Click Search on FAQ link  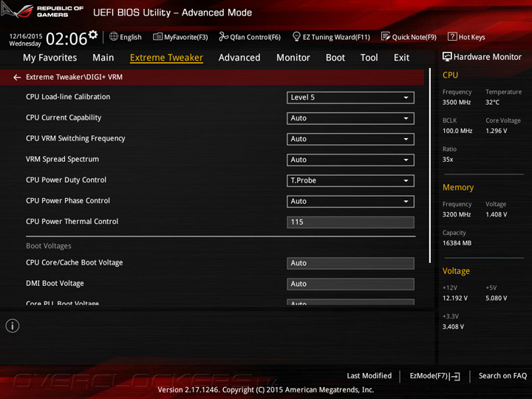[x=502, y=376]
